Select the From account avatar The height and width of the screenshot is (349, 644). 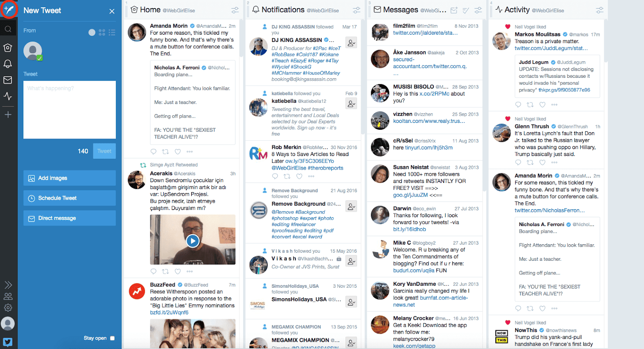point(33,51)
